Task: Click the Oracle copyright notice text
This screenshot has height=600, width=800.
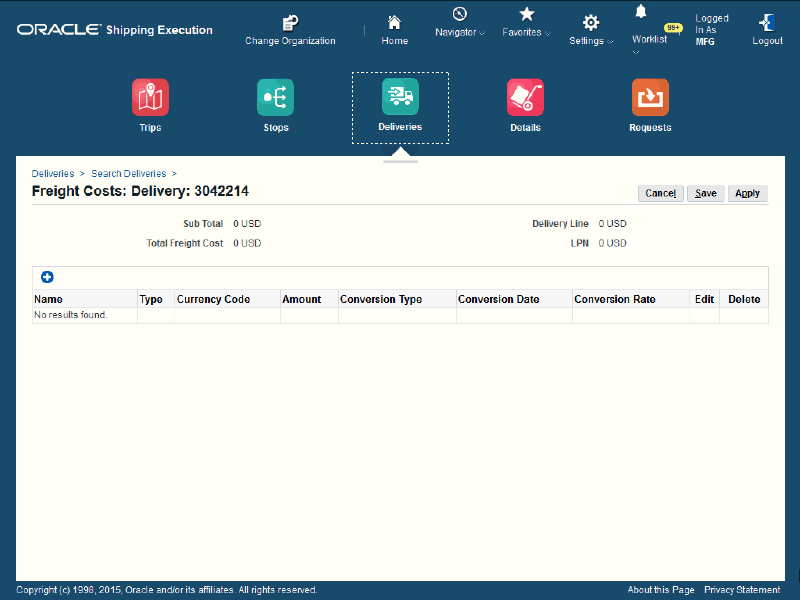Action: pos(166,590)
